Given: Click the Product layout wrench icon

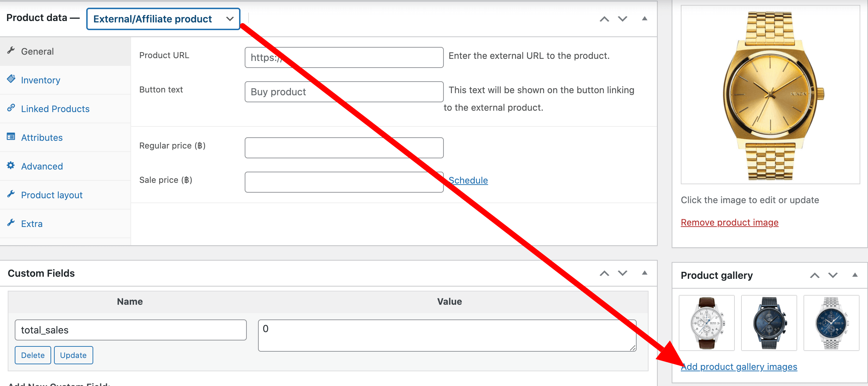Looking at the screenshot, I should point(11,194).
